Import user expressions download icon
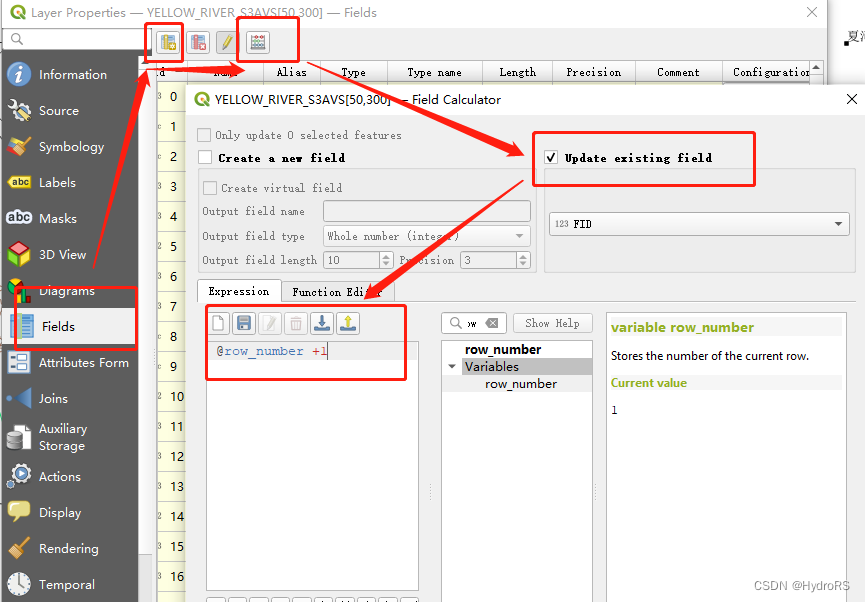The width and height of the screenshot is (865, 602). pyautogui.click(x=322, y=323)
